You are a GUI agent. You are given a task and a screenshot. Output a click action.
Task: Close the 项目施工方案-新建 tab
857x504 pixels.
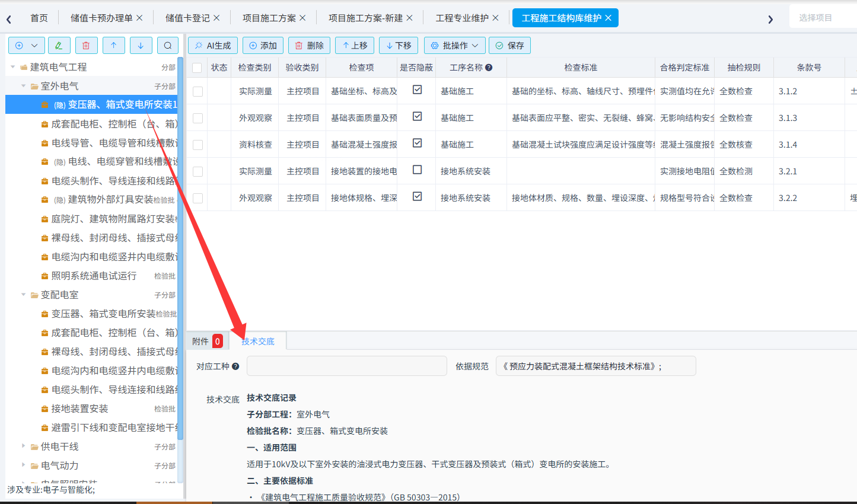click(409, 18)
